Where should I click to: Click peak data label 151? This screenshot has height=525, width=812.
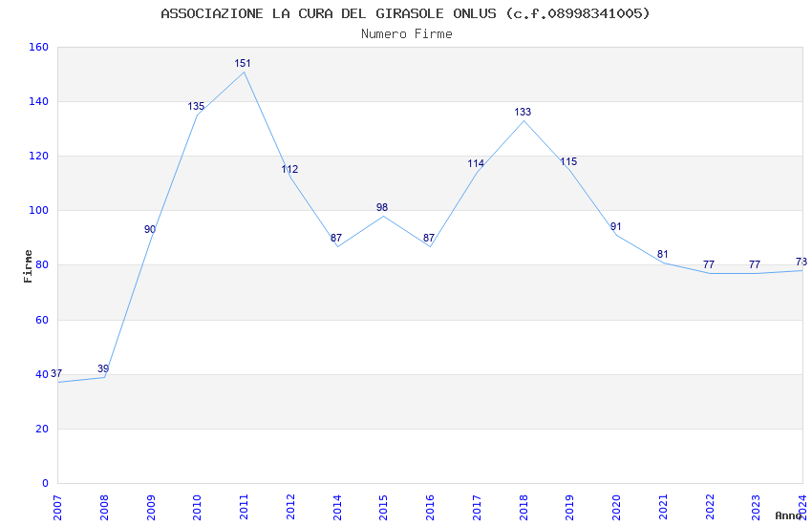click(243, 63)
